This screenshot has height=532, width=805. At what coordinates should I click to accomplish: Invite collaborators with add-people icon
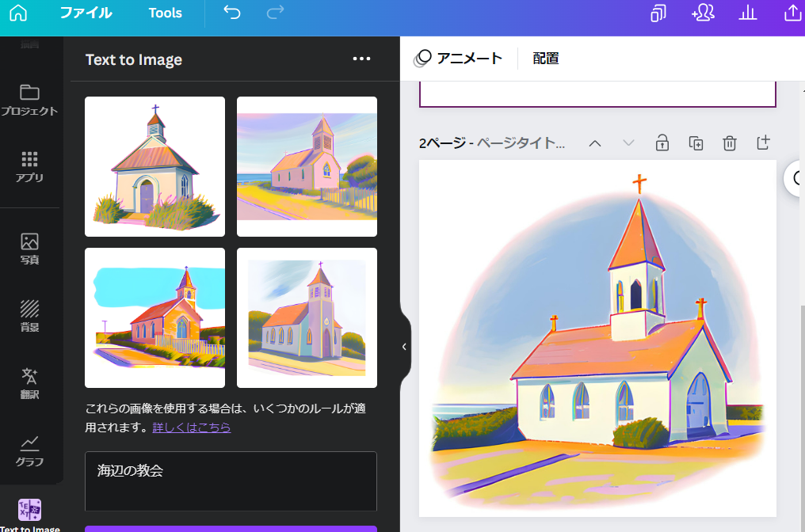click(703, 13)
